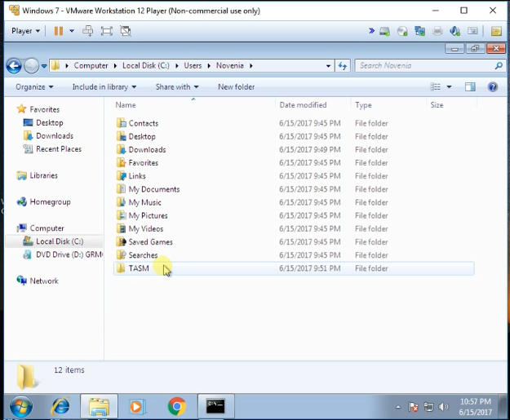Select the My Videos folder icon
Viewport: 510px width, 420px height.
[121, 228]
